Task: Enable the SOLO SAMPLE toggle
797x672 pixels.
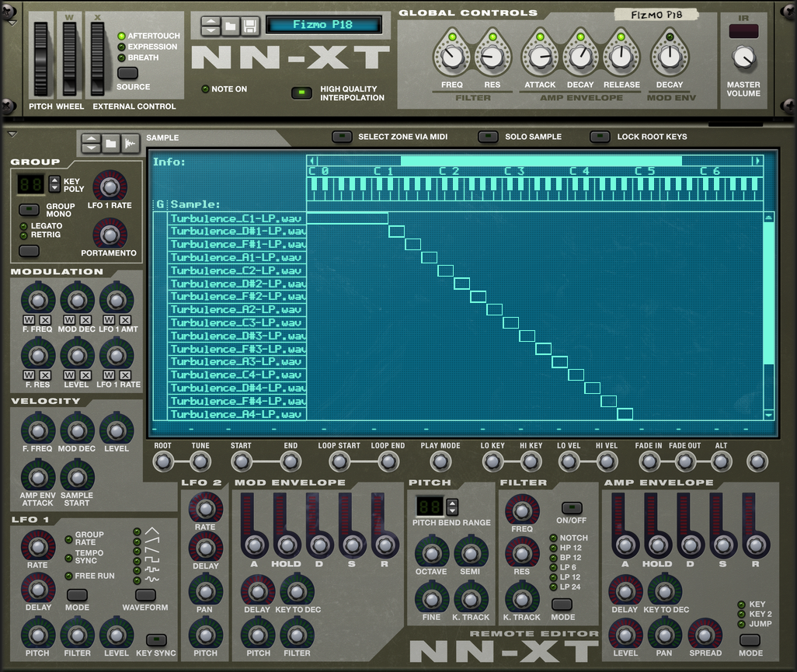Action: (x=488, y=136)
